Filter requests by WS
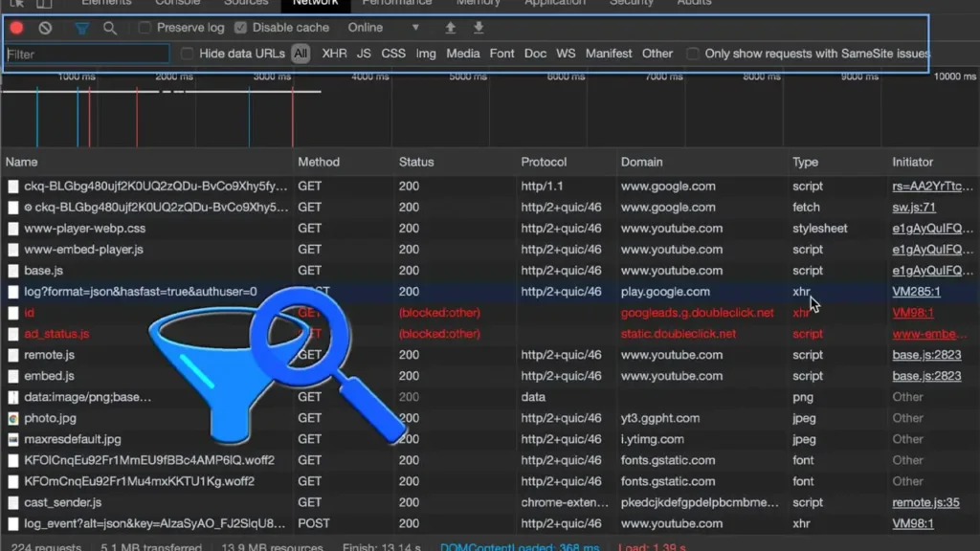This screenshot has height=551, width=980. (x=566, y=54)
